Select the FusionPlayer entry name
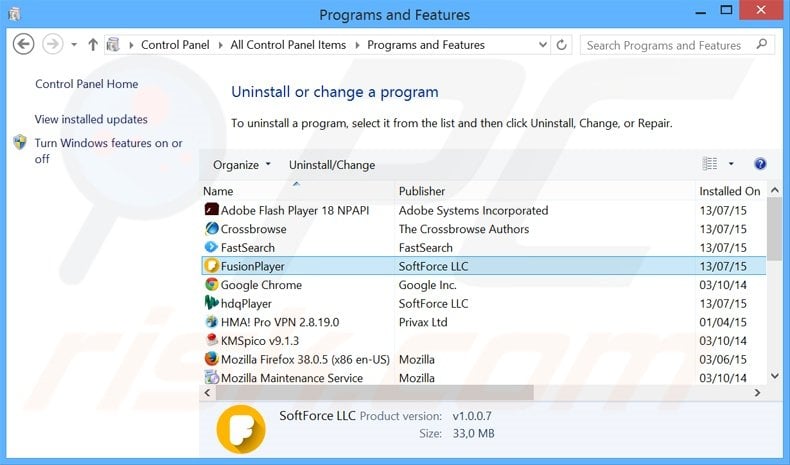 (252, 267)
